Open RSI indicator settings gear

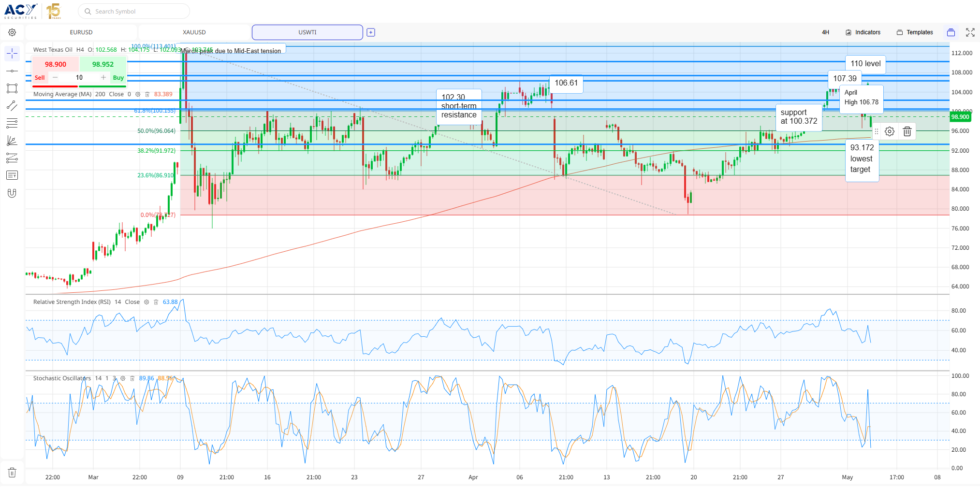(x=146, y=302)
